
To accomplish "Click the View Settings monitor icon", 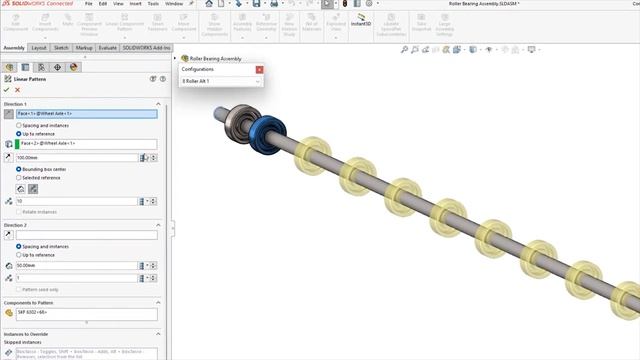I will (x=531, y=50).
